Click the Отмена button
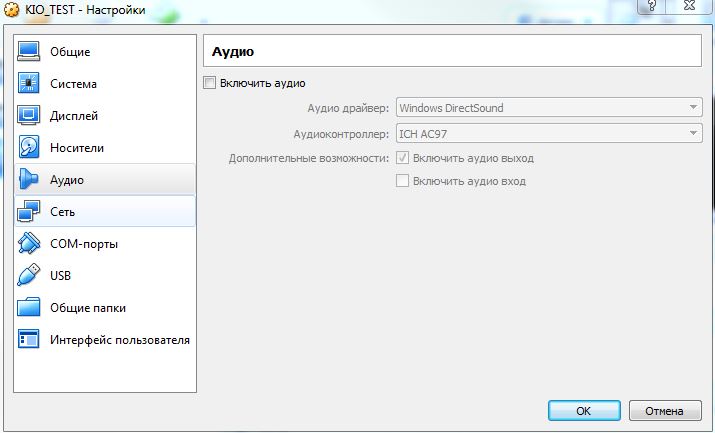 (664, 410)
